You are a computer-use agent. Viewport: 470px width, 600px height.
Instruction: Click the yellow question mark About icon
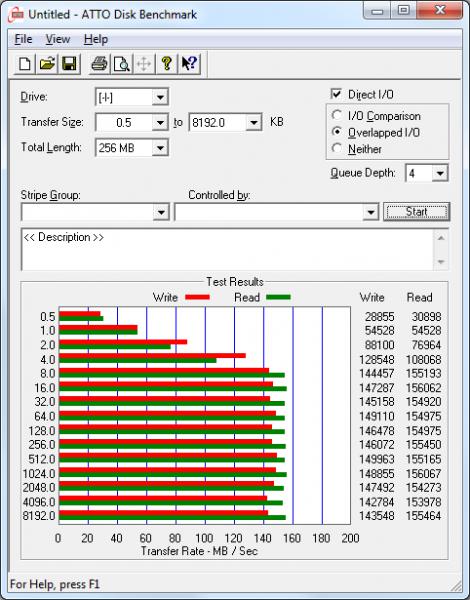point(166,64)
